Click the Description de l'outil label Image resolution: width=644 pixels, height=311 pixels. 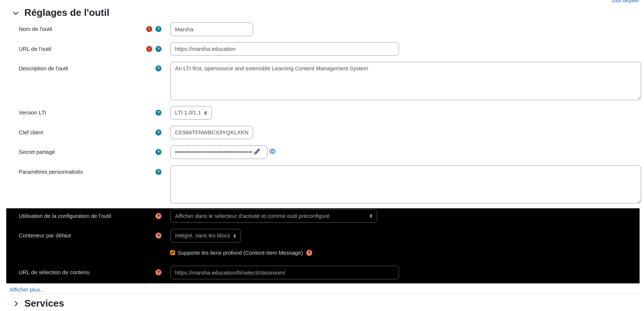click(x=43, y=68)
